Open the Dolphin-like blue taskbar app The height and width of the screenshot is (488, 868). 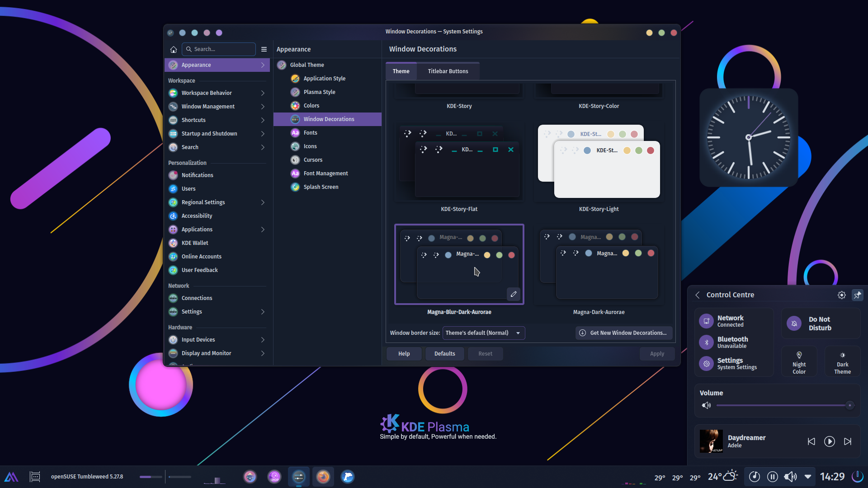(347, 477)
